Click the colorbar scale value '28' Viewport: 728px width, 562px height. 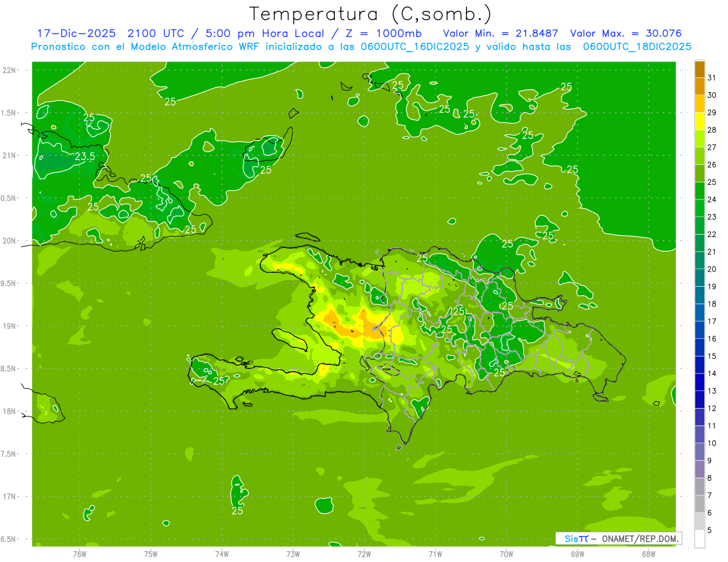(x=712, y=130)
